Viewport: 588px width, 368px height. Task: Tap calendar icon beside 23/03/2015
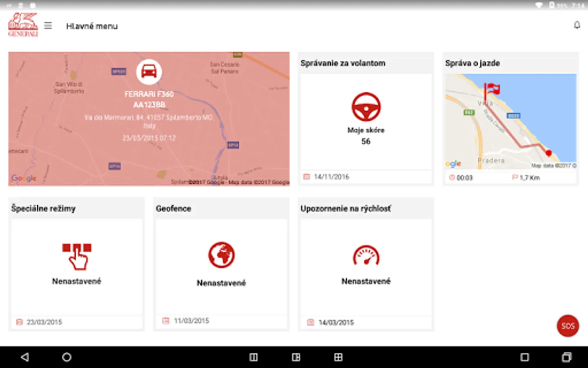click(19, 322)
